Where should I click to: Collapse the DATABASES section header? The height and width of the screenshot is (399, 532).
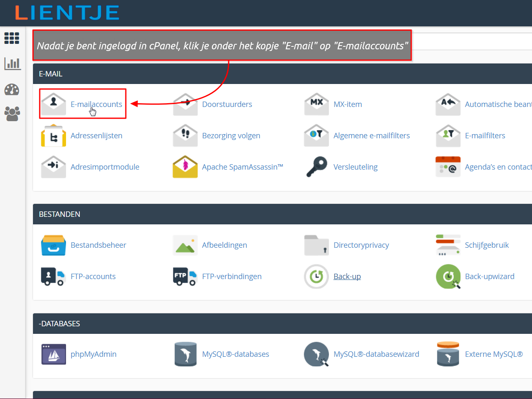59,324
